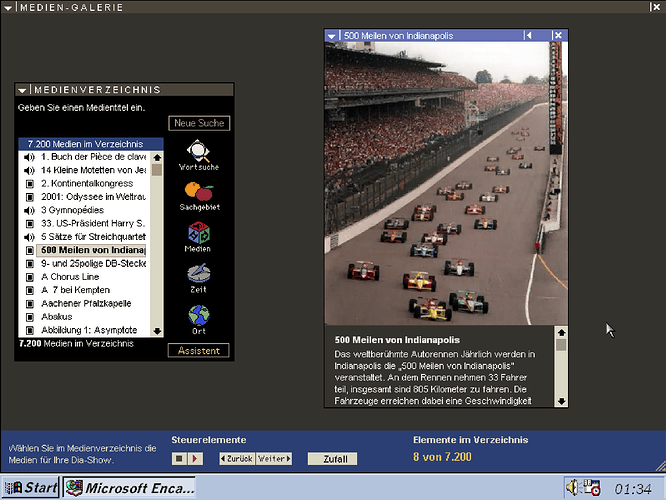666x500 pixels.
Task: Select '1. Buch der Pièce de clave' entry
Action: click(93, 157)
